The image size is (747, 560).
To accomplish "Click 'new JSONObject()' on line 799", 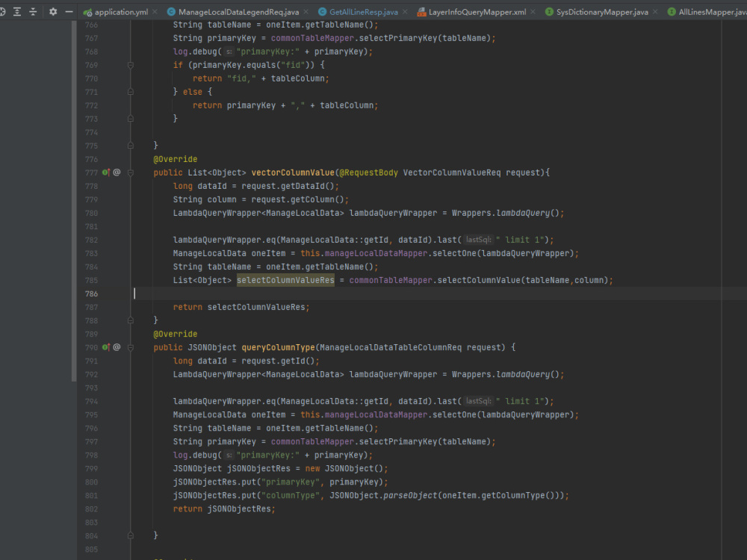I will 344,469.
